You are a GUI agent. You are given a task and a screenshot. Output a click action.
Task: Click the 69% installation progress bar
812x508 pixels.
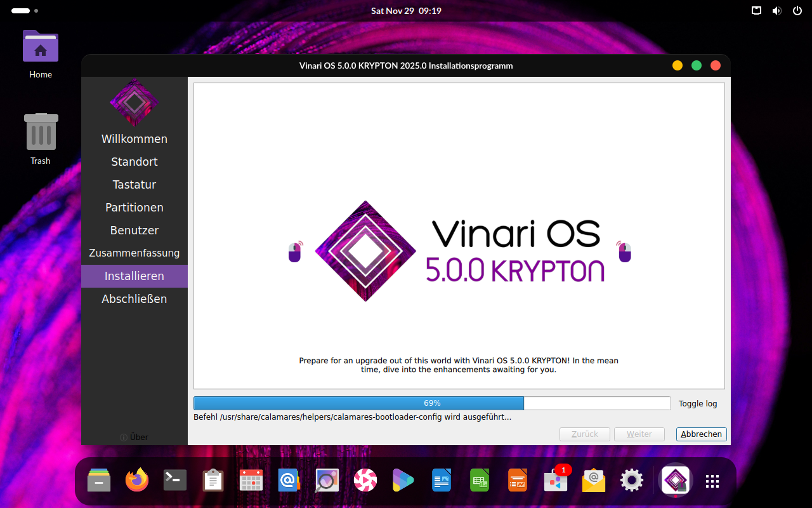pyautogui.click(x=431, y=403)
